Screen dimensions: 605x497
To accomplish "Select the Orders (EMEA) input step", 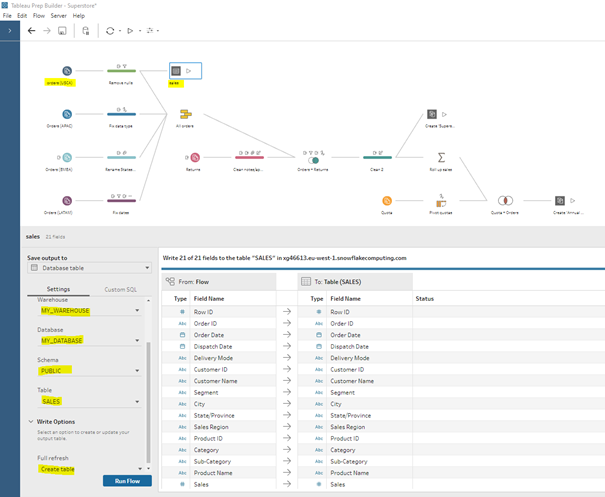I will coord(67,157).
